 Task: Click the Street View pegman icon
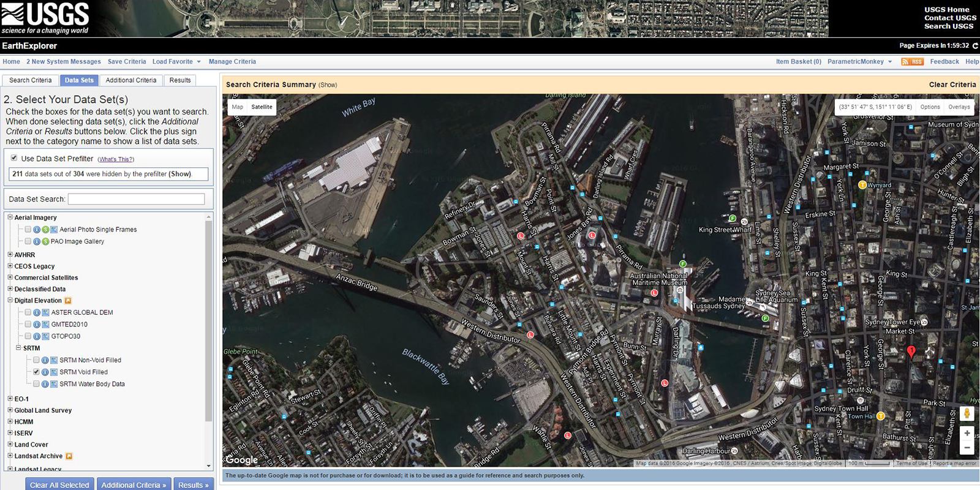click(x=967, y=413)
